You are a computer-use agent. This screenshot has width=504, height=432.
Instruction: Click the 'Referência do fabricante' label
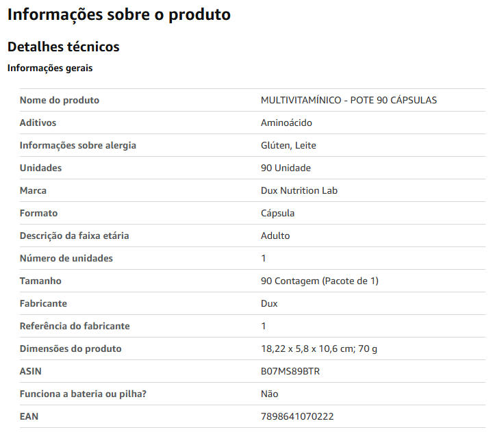pos(75,327)
